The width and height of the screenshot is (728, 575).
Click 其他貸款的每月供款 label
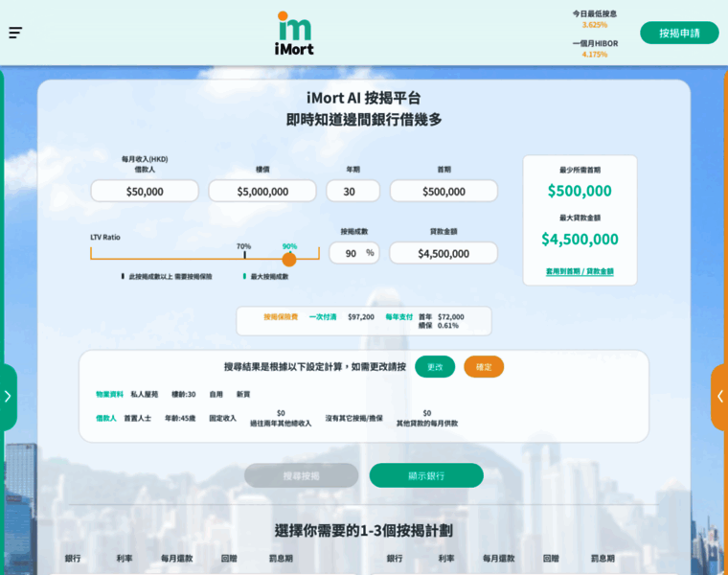tap(426, 424)
